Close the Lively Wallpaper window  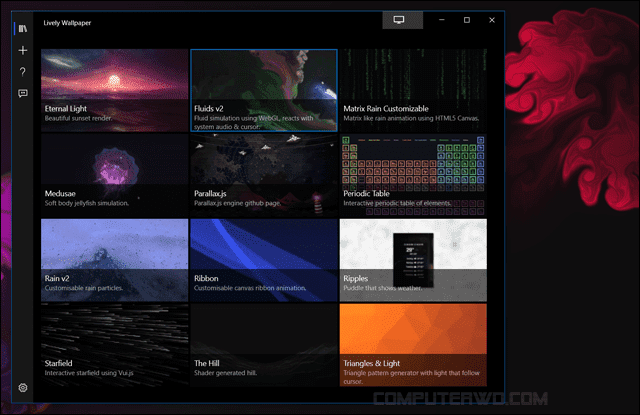click(492, 20)
